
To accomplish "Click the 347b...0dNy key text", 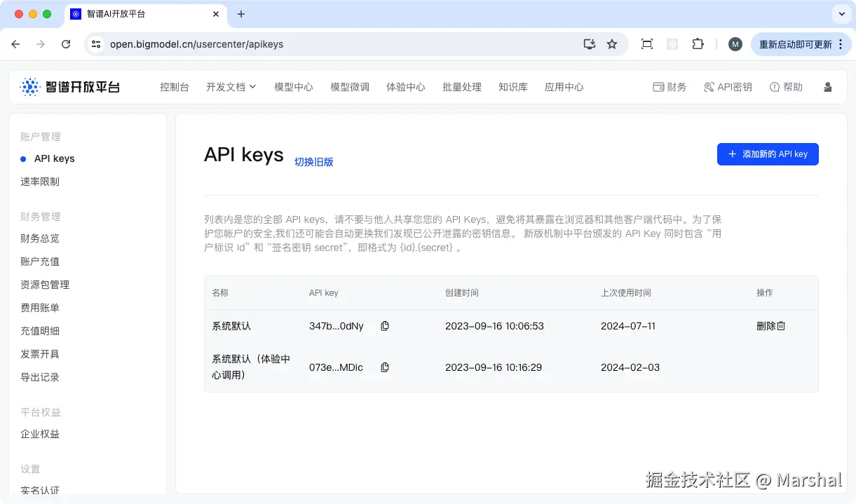I will click(x=337, y=326).
